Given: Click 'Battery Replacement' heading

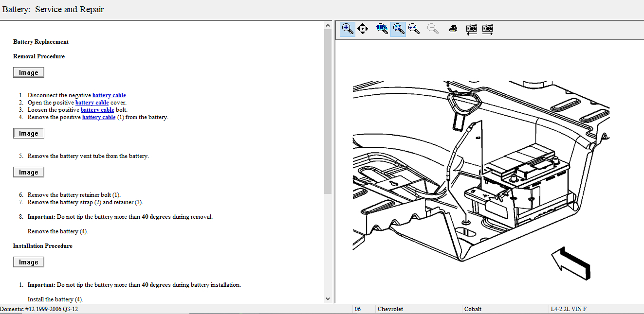Looking at the screenshot, I should pyautogui.click(x=41, y=42).
